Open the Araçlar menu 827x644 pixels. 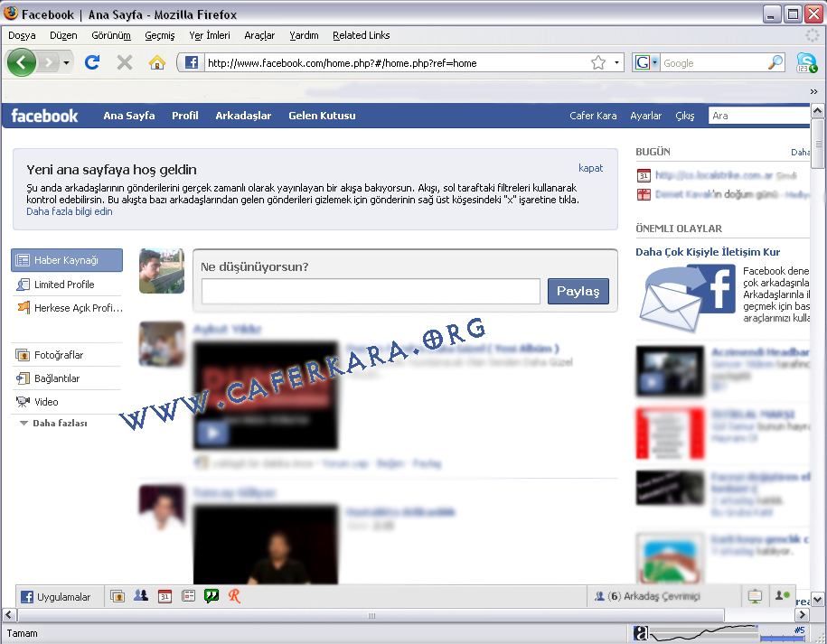(259, 35)
